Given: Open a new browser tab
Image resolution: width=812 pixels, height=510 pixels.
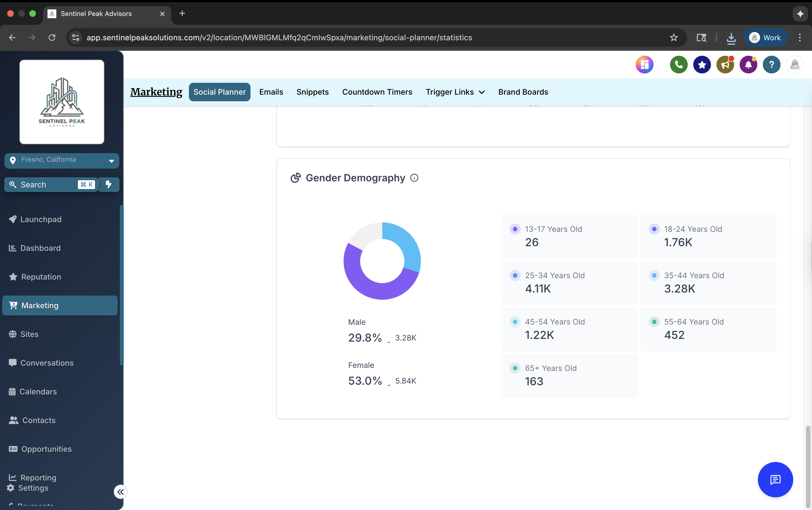Looking at the screenshot, I should (x=182, y=14).
